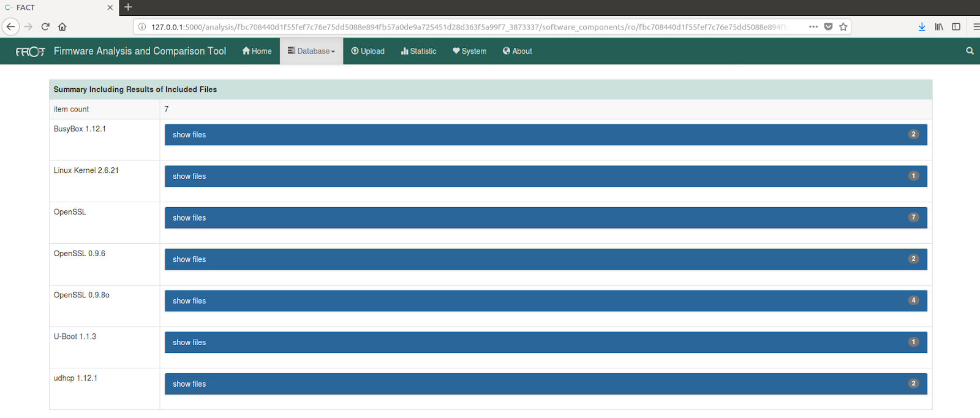This screenshot has width=980, height=418.
Task: Open browser hamburger menu
Action: coord(976,26)
